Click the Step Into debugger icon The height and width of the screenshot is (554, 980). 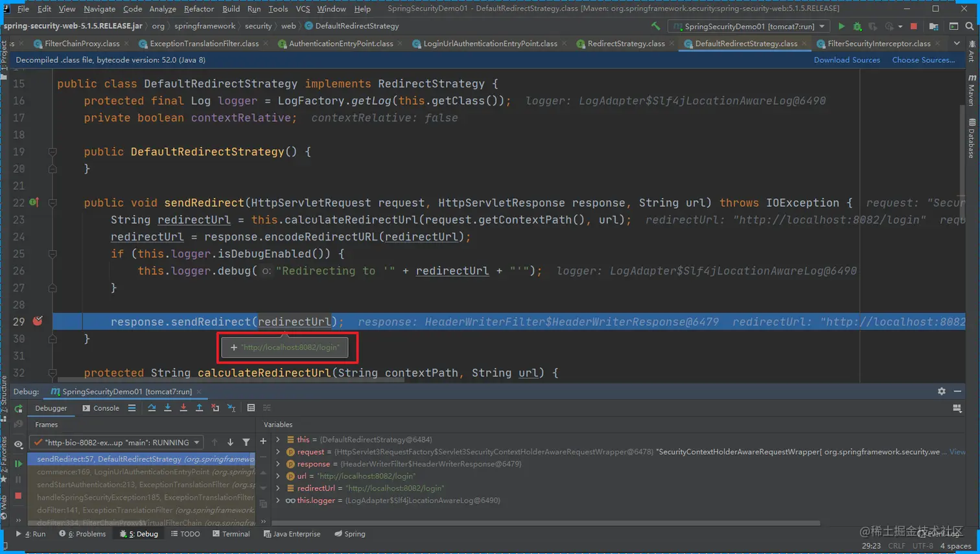(x=168, y=408)
